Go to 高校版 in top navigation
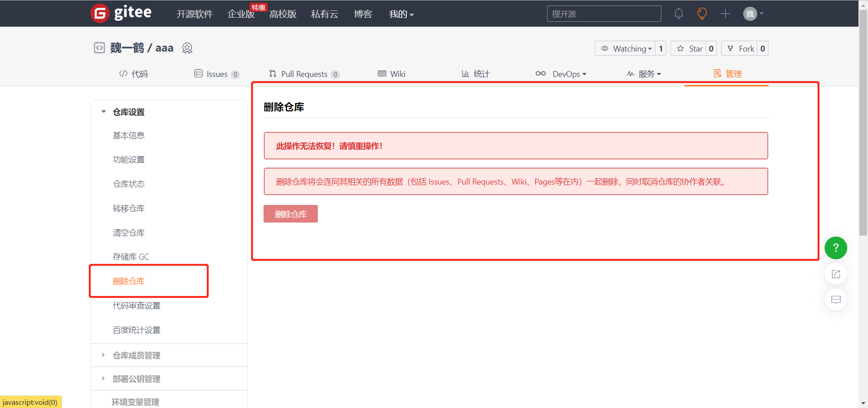Viewport: 868px width, 408px height. click(283, 14)
